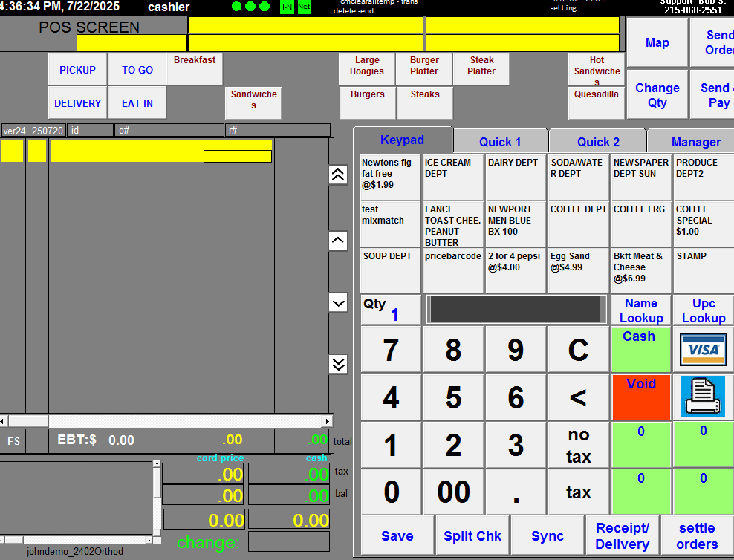Open Upc Lookup
The width and height of the screenshot is (734, 560).
(704, 310)
